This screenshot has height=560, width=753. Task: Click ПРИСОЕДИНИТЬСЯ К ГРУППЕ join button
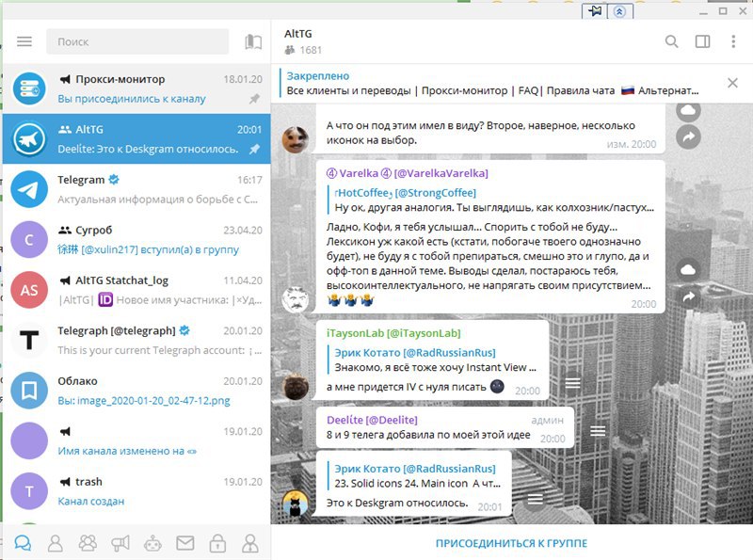pos(511,543)
